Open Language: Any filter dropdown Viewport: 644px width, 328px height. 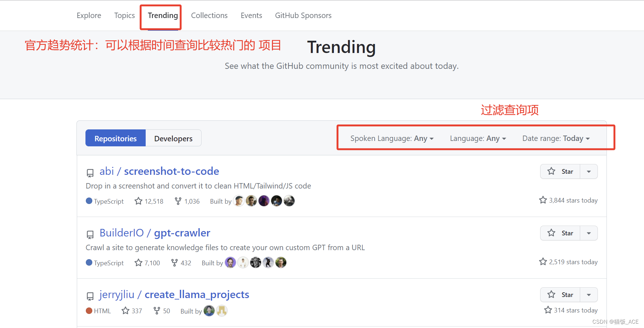pyautogui.click(x=478, y=138)
